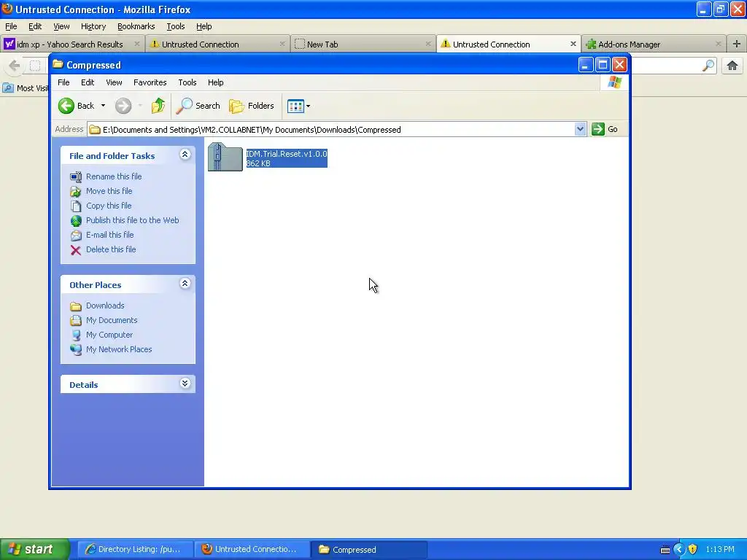Open Explorer's Help menu
This screenshot has width=747, height=560.
pyautogui.click(x=215, y=82)
